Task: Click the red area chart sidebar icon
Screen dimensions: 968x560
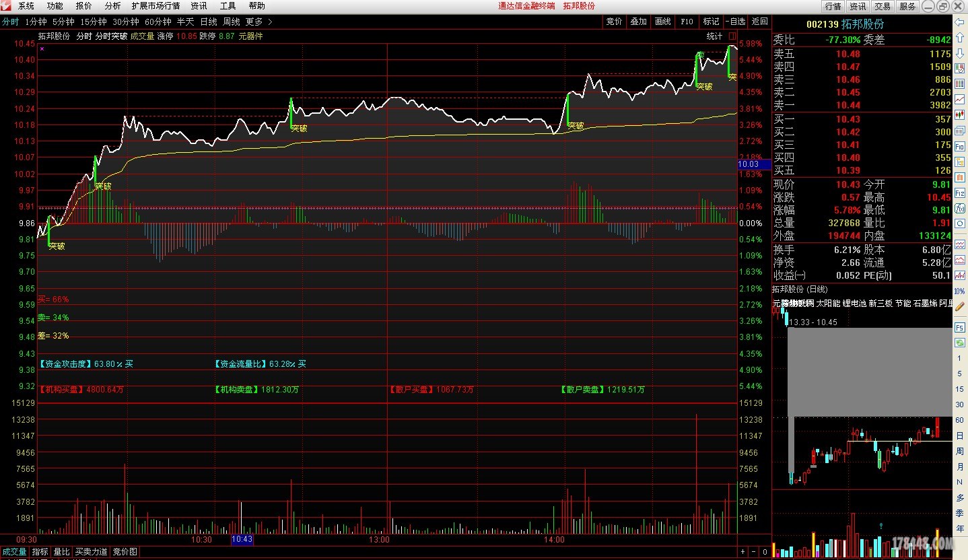Action: 960,260
